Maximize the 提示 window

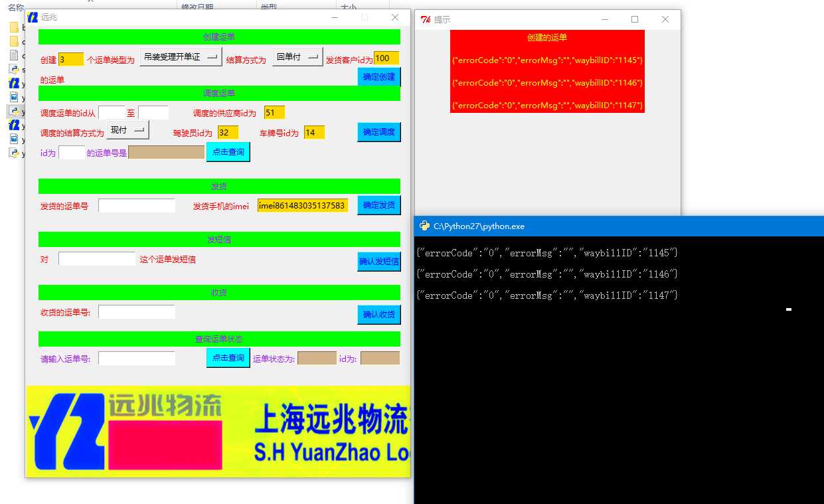click(x=635, y=20)
